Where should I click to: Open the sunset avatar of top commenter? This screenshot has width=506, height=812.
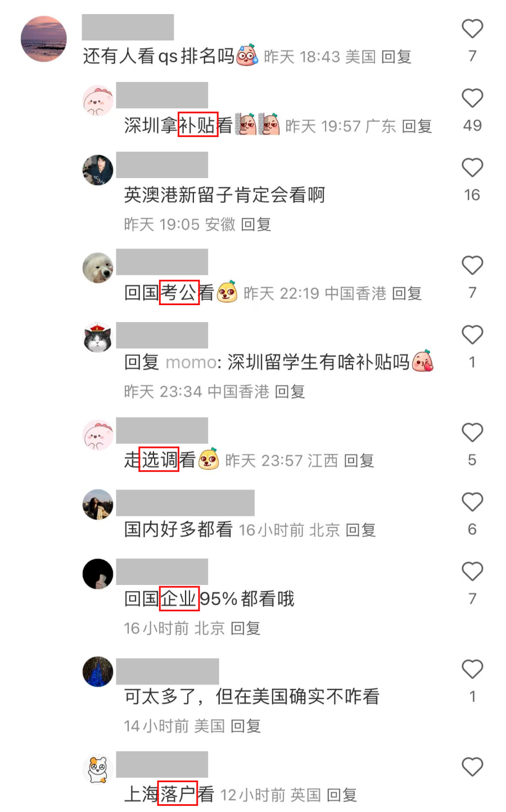tap(44, 39)
